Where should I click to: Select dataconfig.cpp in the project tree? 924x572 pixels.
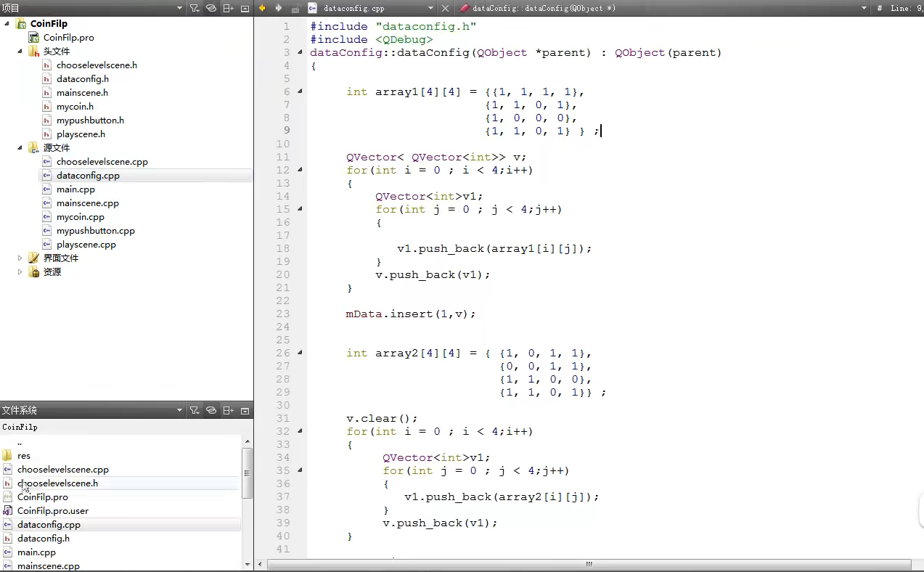[88, 176]
